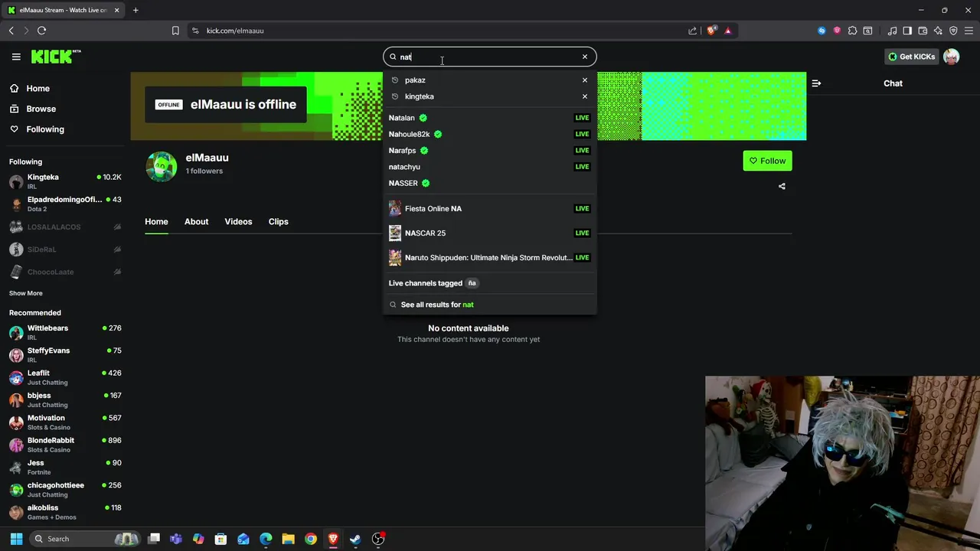Open chicagohottieee recommended channel
Screen dimensions: 980x551
click(x=65, y=490)
